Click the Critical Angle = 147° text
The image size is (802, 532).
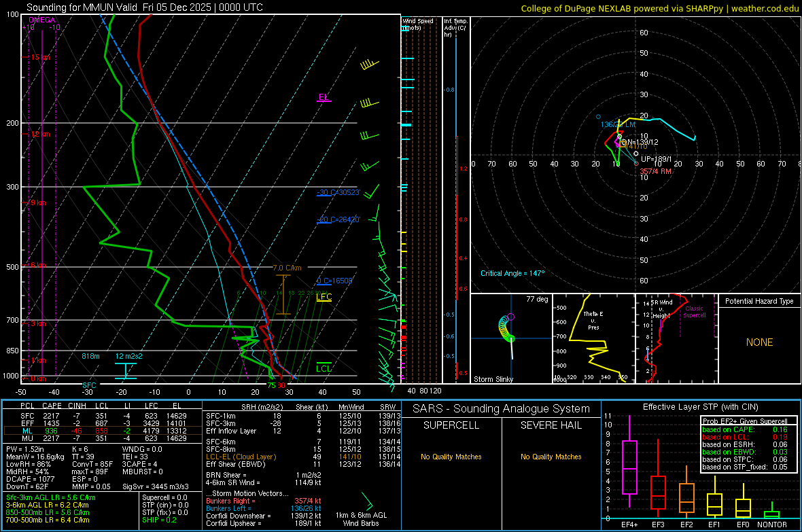tap(512, 273)
